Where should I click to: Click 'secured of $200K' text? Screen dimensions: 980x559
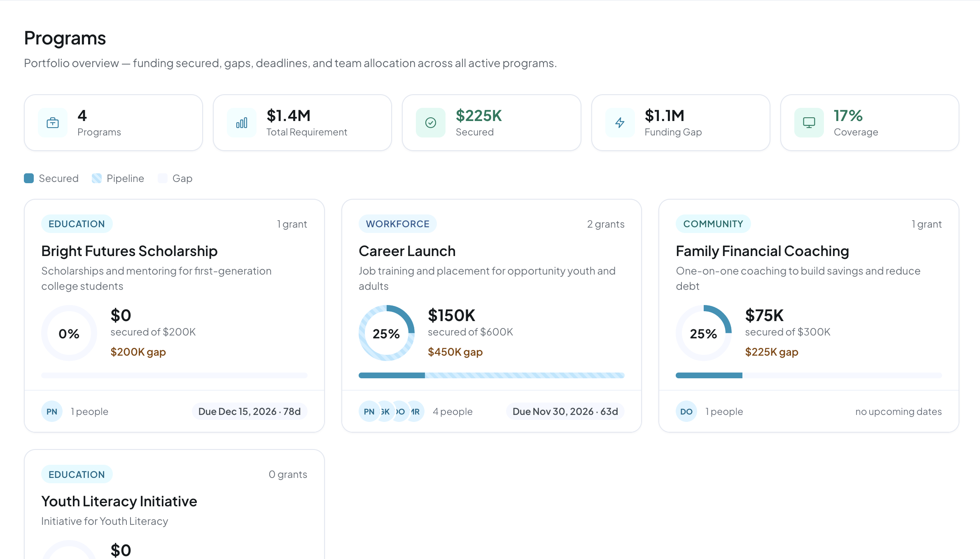[x=153, y=332]
